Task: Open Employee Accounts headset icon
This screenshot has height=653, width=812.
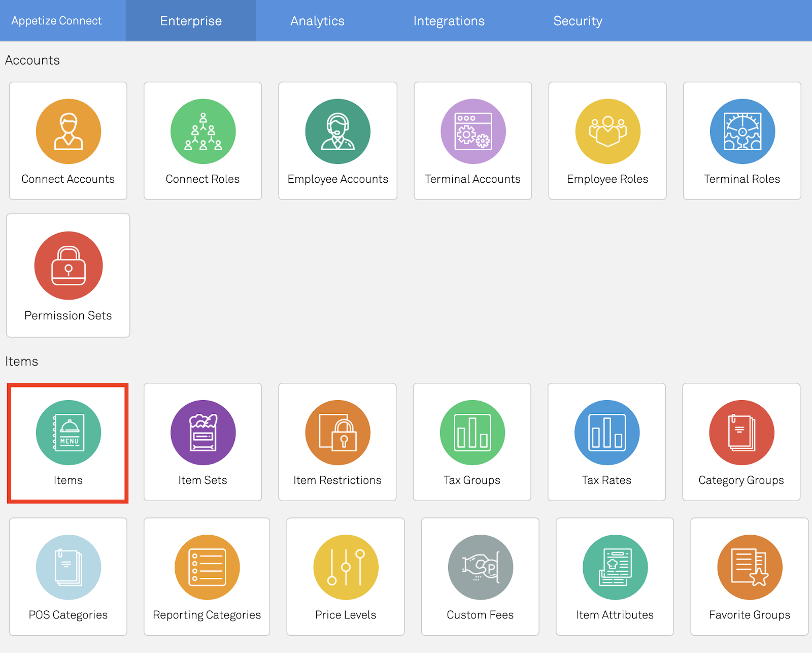Action: click(337, 132)
